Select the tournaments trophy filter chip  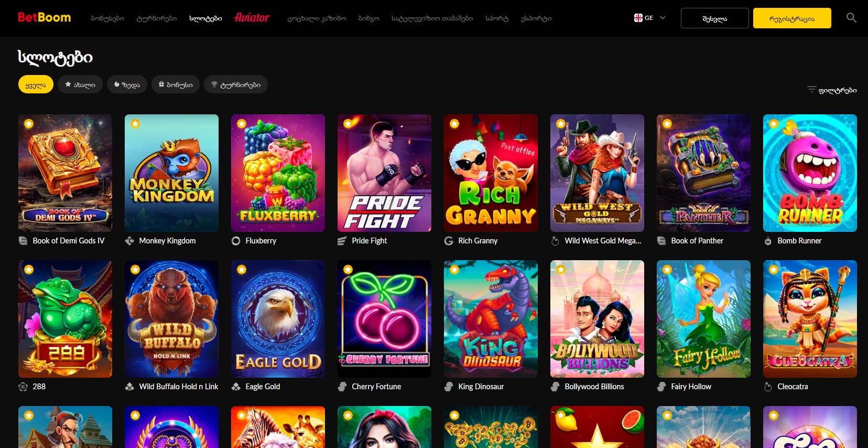pos(236,84)
